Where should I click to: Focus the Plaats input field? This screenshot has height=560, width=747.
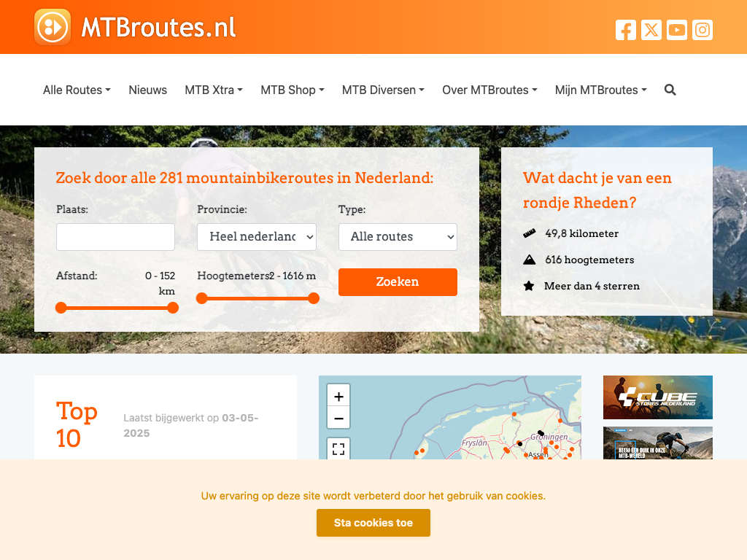click(115, 237)
